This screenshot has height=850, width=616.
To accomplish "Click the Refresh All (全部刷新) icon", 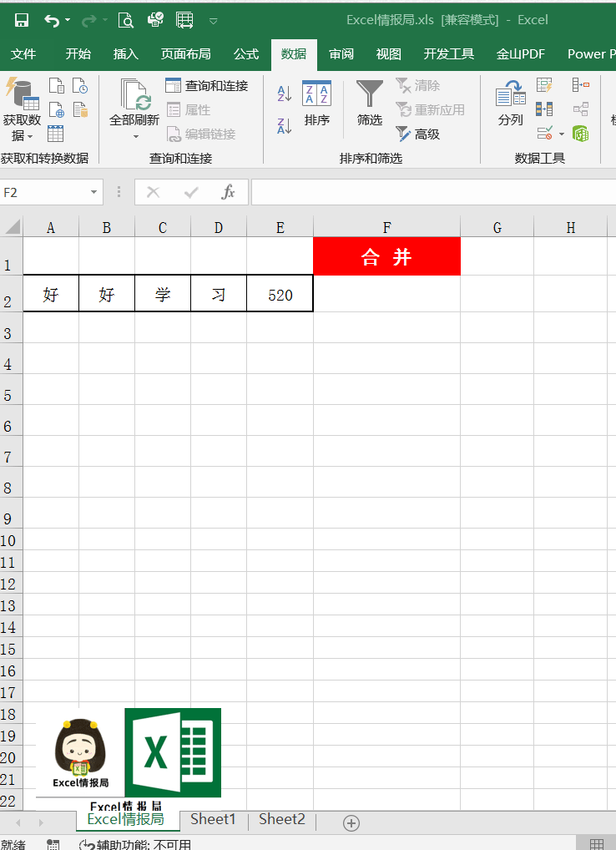I will pos(135,94).
